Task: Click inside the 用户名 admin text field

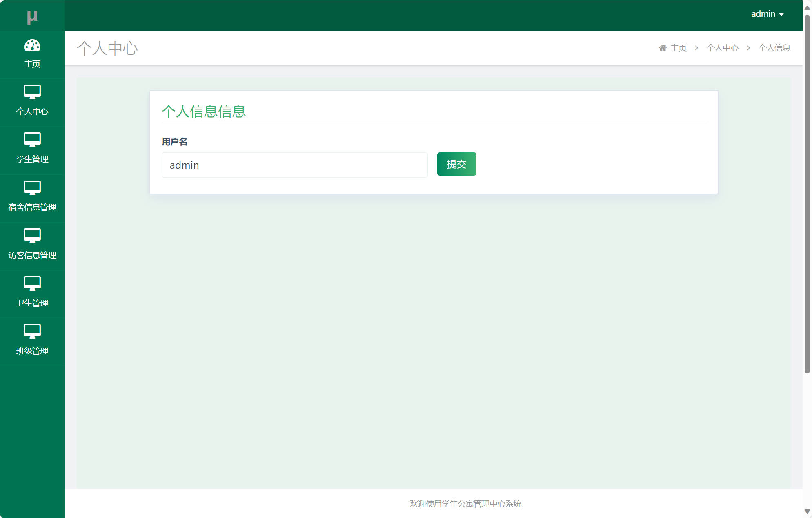Action: tap(295, 165)
